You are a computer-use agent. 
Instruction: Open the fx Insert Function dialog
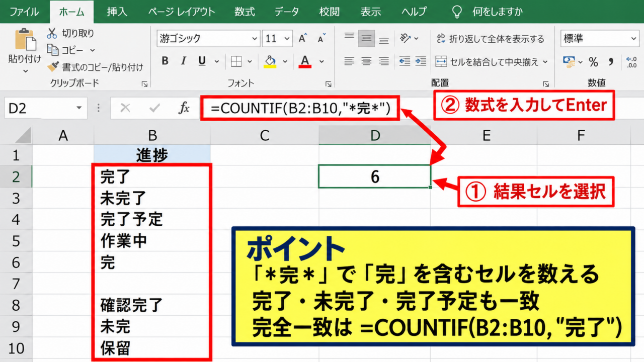click(x=185, y=108)
